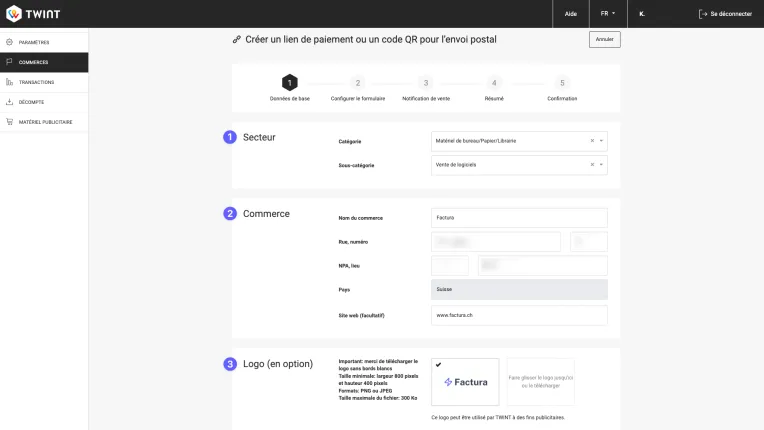Viewport: 764px width, 430px height.
Task: Click the Matériel publicitaire sidebar icon
Action: tap(9, 122)
